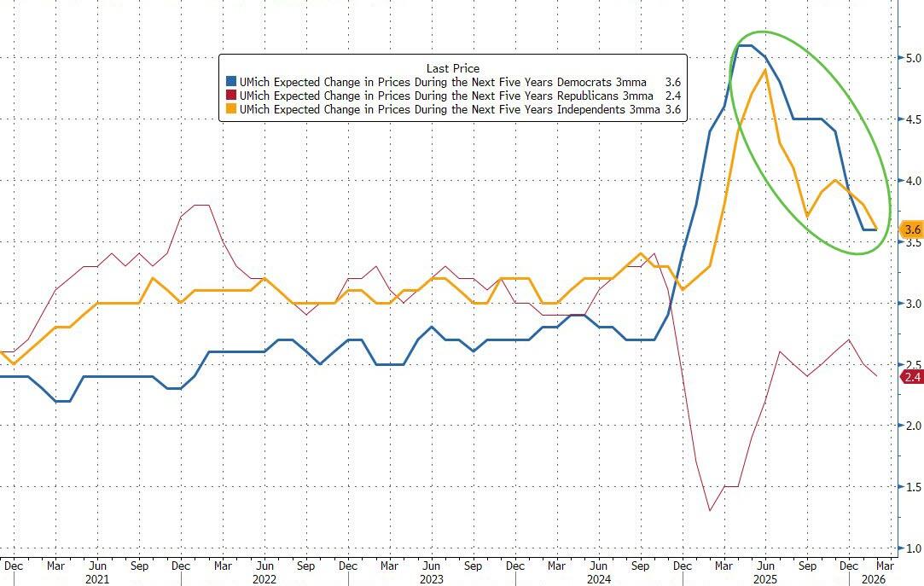Select the 2026 year label on x-axis
The height and width of the screenshot is (586, 924).
(875, 578)
